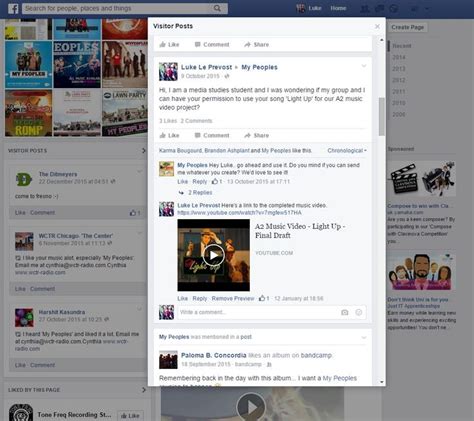
Task: Play the video below the dialog
Action: (252, 407)
